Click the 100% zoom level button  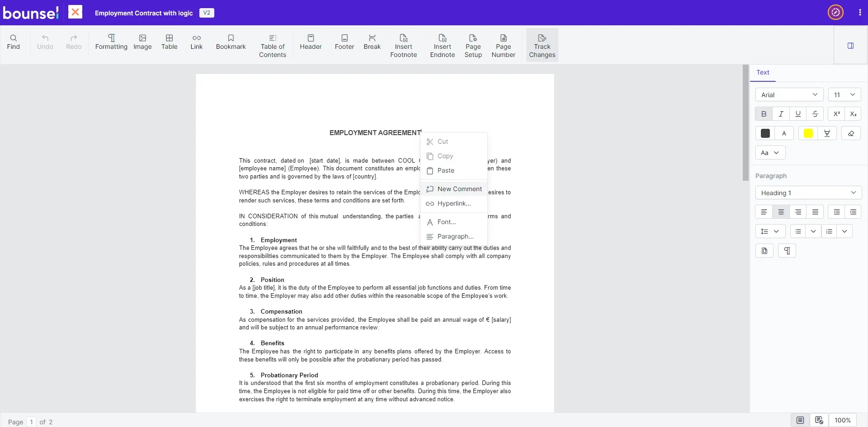pyautogui.click(x=842, y=420)
